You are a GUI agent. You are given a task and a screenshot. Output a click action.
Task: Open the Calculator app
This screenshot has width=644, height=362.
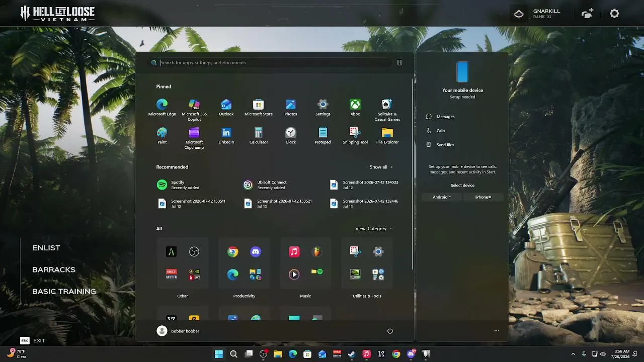259,136
